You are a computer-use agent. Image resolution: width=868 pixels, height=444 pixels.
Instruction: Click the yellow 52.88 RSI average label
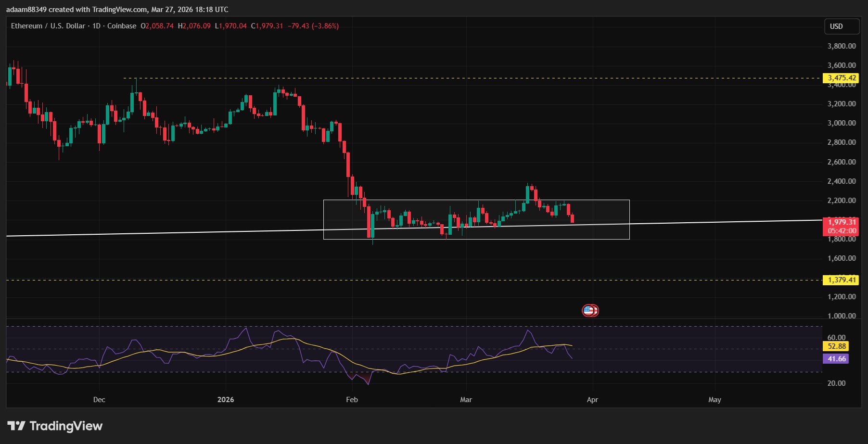[x=836, y=346]
